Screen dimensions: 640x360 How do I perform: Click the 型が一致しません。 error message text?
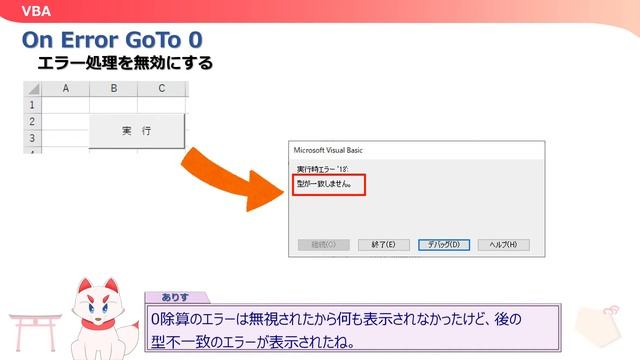[x=324, y=184]
